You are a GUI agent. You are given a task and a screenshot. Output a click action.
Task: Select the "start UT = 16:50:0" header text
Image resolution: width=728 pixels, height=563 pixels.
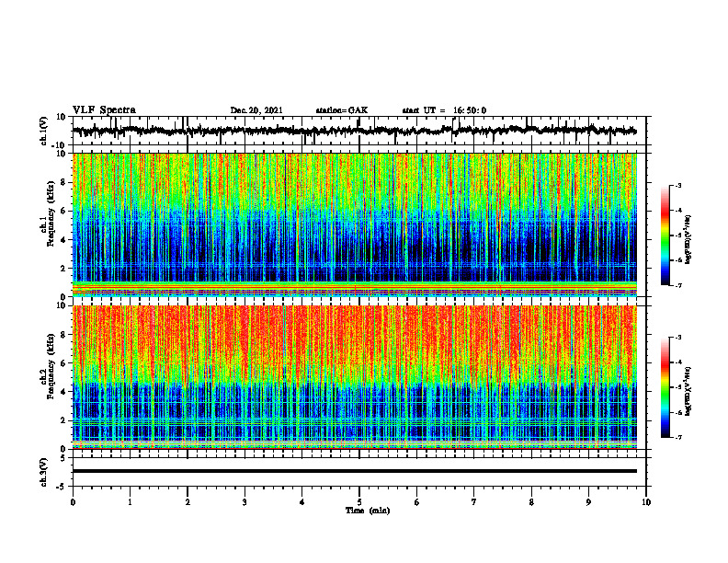coord(444,110)
